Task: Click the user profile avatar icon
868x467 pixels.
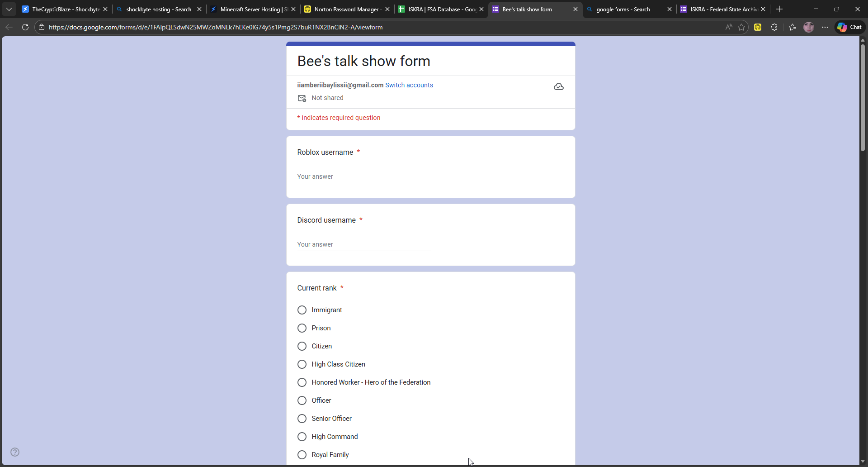Action: (x=808, y=27)
